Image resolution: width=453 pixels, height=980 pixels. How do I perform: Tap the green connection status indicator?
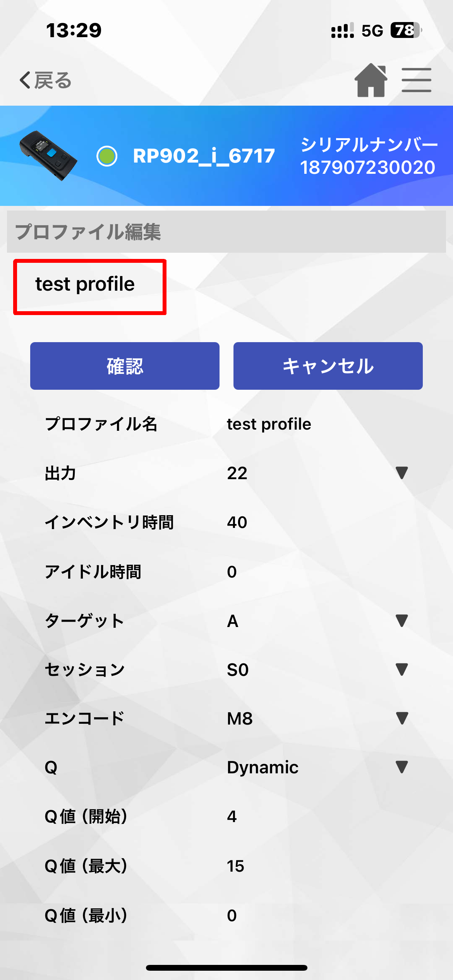pos(107,156)
